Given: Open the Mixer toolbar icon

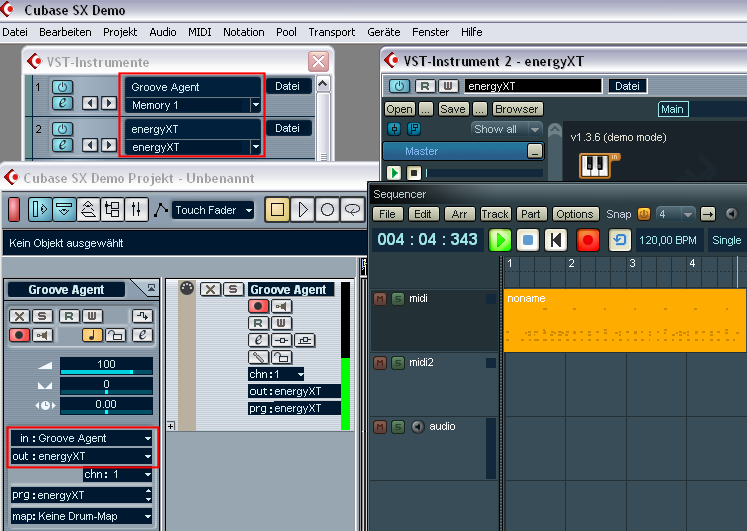Looking at the screenshot, I should pyautogui.click(x=136, y=210).
